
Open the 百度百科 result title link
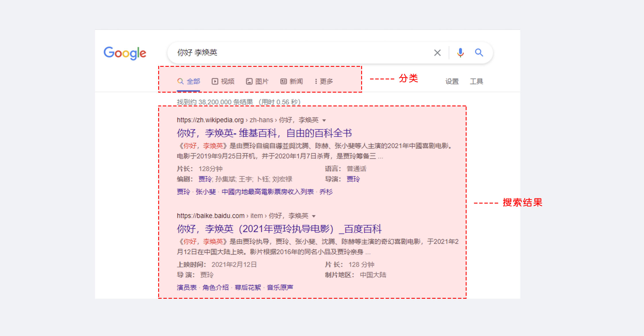tap(279, 229)
